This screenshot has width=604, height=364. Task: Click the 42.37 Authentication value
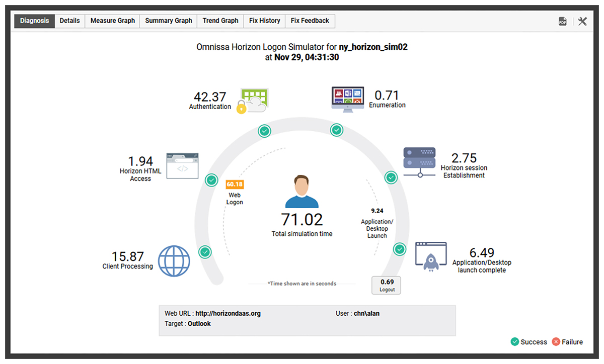tap(210, 97)
